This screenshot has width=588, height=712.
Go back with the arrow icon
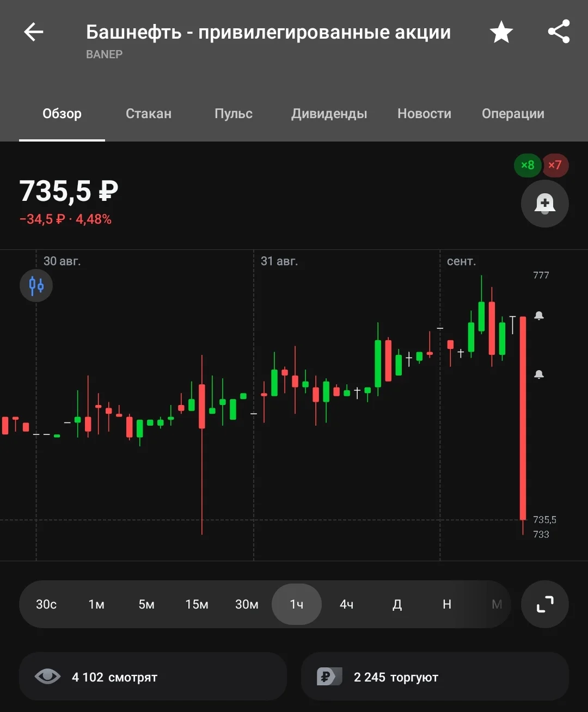[x=33, y=32]
